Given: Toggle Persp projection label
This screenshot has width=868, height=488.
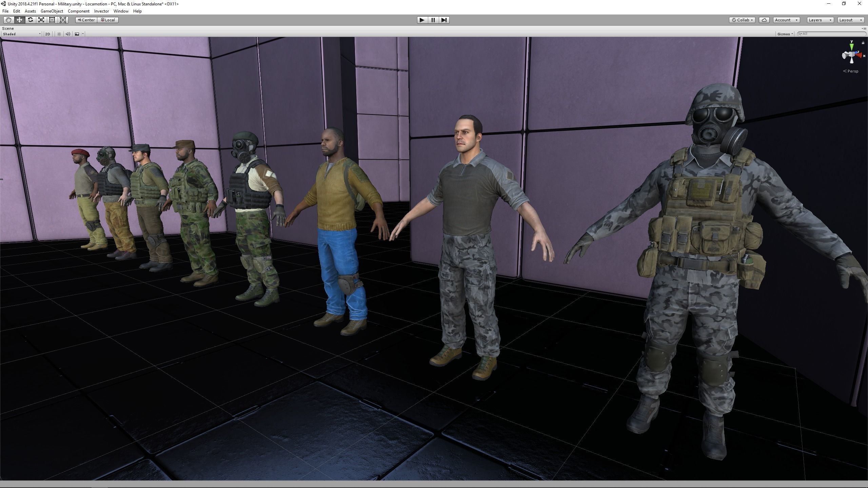Looking at the screenshot, I should click(851, 71).
